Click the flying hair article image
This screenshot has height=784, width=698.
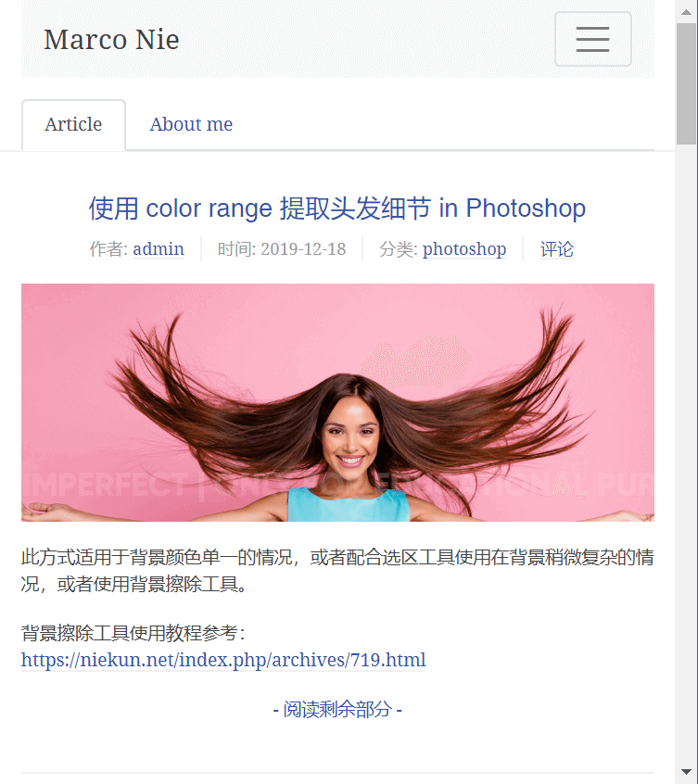coord(337,402)
